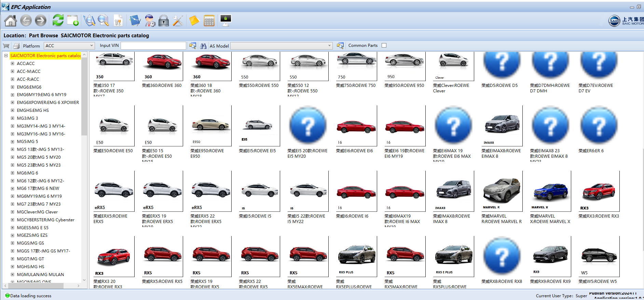The height and width of the screenshot is (300, 644).
Task: Open the 荣威E950:ROEWE E950 car thumbnail
Action: point(211,126)
